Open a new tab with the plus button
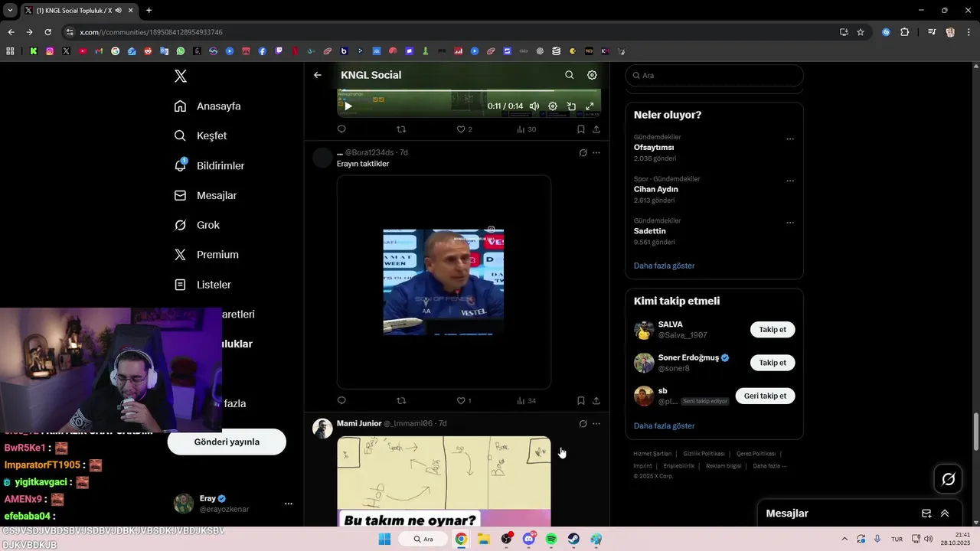This screenshot has width=980, height=551. [x=149, y=10]
